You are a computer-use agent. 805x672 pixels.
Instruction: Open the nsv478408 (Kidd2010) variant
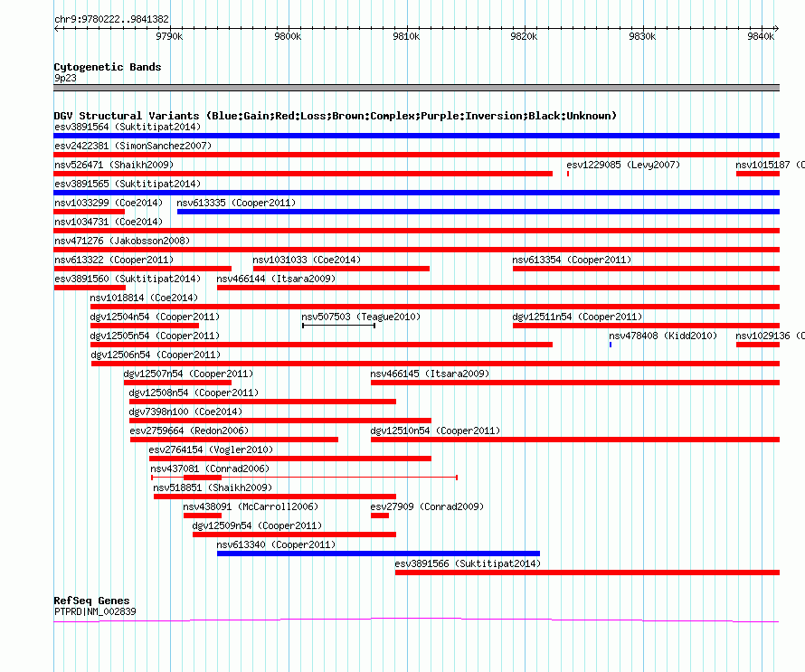point(663,336)
